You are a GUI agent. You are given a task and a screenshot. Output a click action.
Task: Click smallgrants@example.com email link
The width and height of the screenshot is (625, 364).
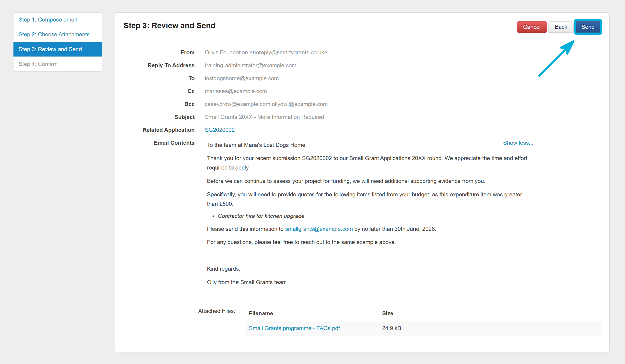click(319, 229)
